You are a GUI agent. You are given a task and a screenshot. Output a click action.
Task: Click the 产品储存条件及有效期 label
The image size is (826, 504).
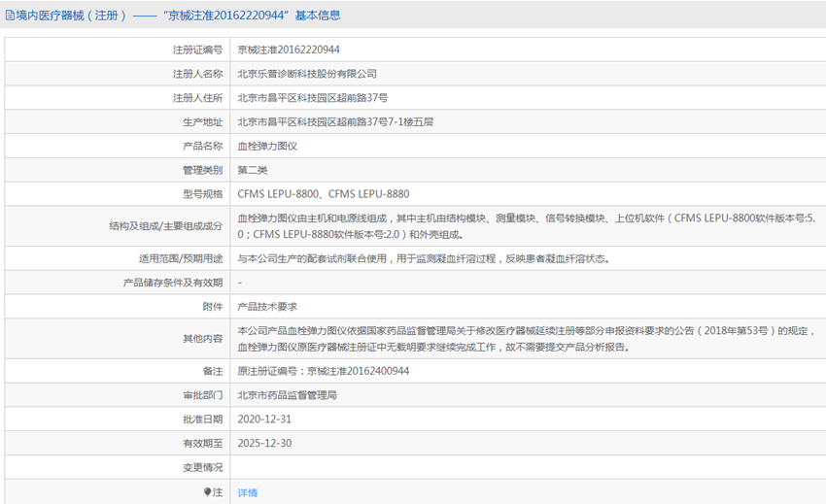click(173, 283)
